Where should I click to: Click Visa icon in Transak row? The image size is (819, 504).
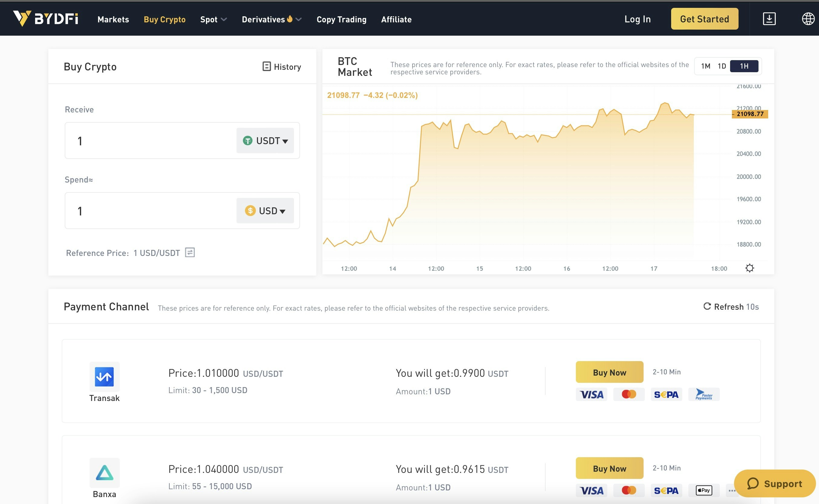[592, 394]
